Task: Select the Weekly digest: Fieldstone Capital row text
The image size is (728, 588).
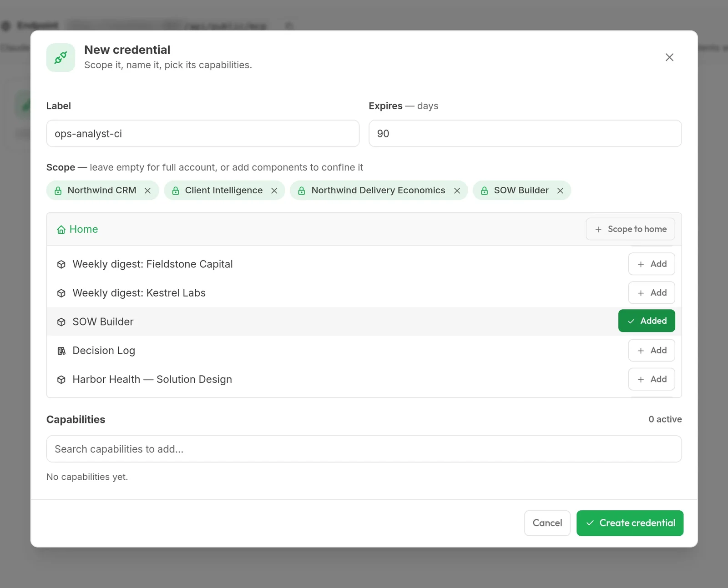Action: point(153,264)
